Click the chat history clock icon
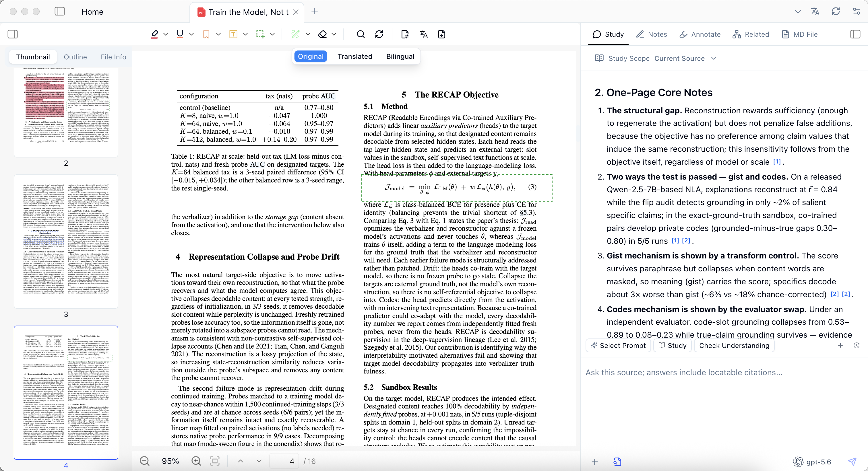 (857, 345)
